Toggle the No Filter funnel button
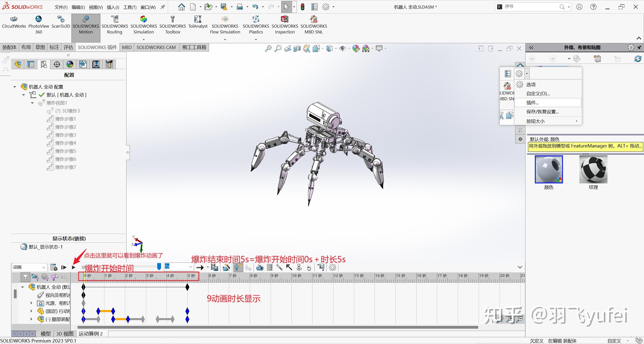Viewport: 644px width, 344px height. (25, 277)
